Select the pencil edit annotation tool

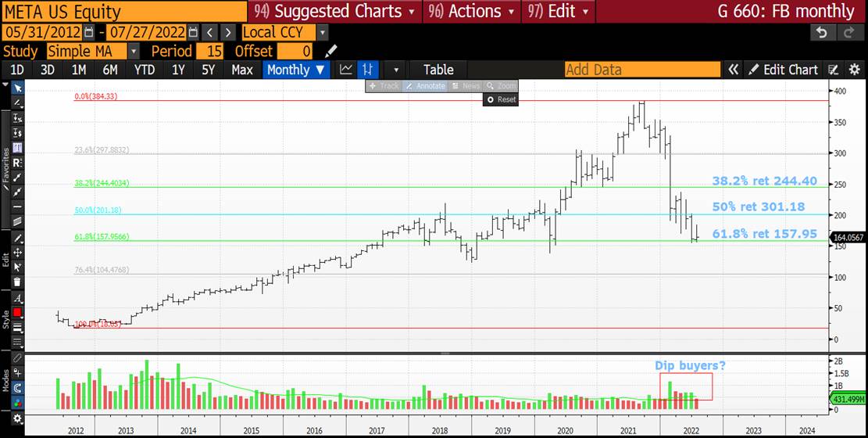17,239
